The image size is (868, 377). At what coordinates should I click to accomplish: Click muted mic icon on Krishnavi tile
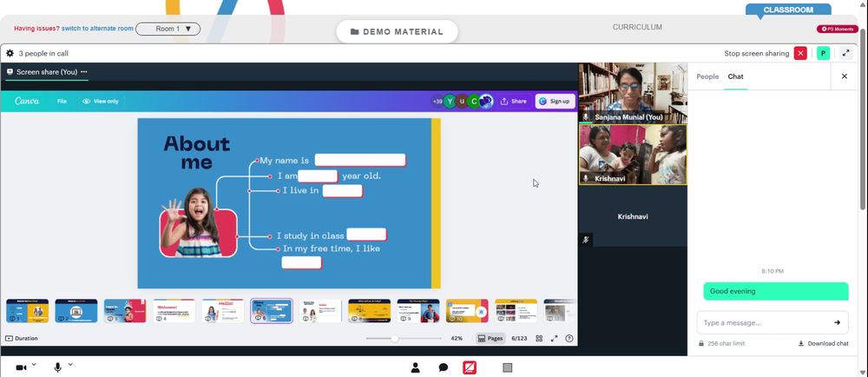pos(586,239)
